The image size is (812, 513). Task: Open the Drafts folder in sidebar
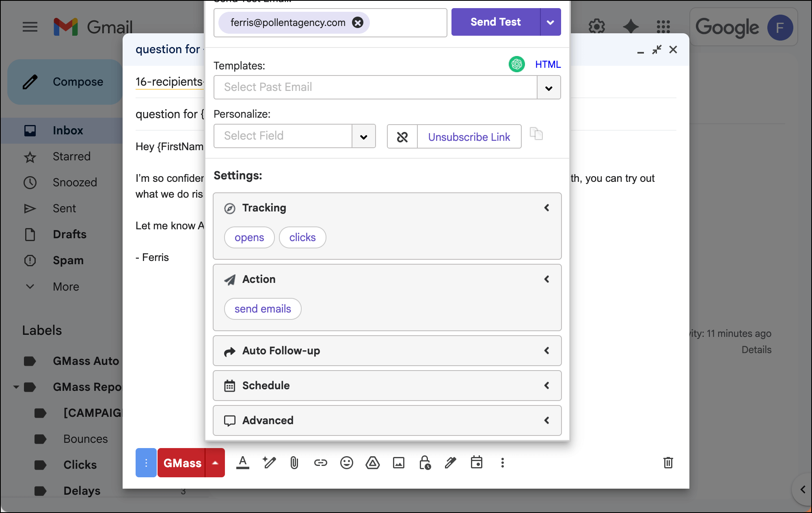click(x=69, y=234)
